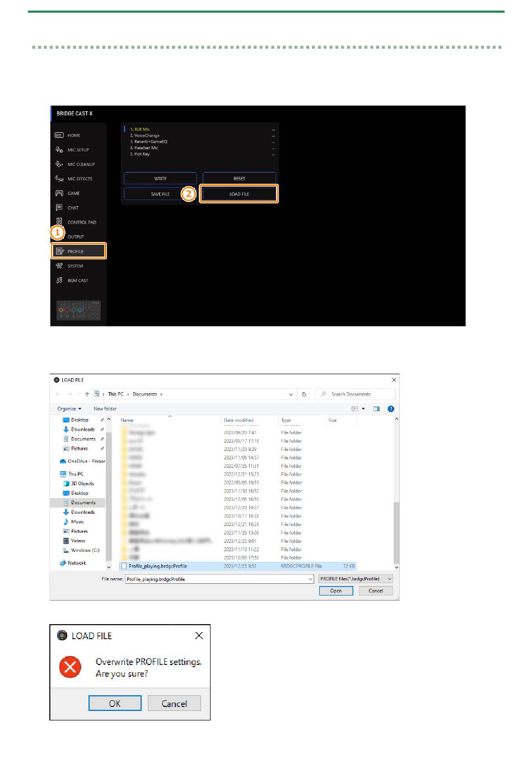Screen dimensions: 532x772
Task: Click the Up arrow in the file dialog
Action: click(x=87, y=394)
